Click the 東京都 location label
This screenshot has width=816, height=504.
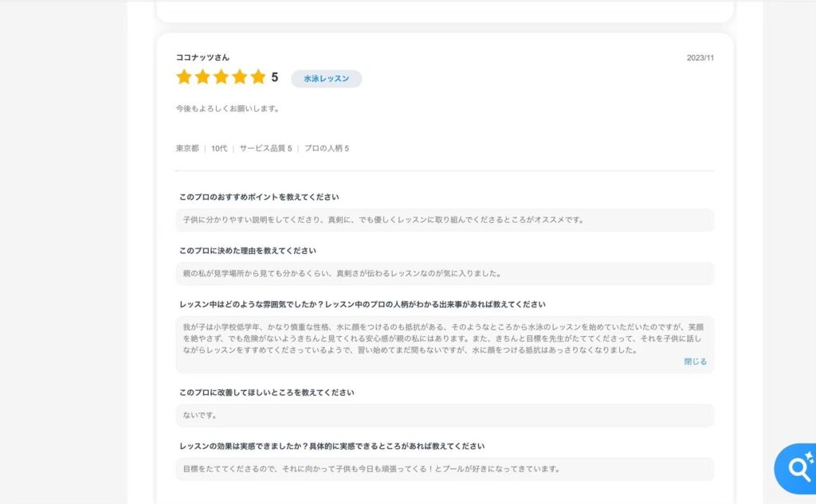tap(186, 149)
